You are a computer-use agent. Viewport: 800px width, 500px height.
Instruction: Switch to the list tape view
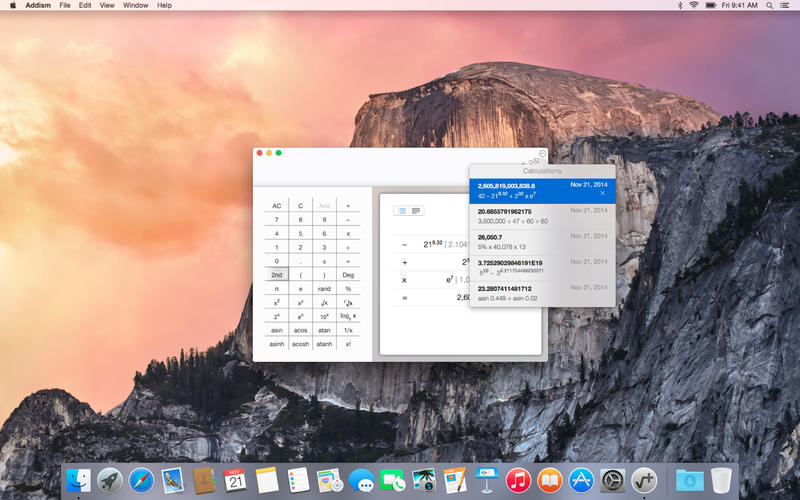pyautogui.click(x=402, y=211)
